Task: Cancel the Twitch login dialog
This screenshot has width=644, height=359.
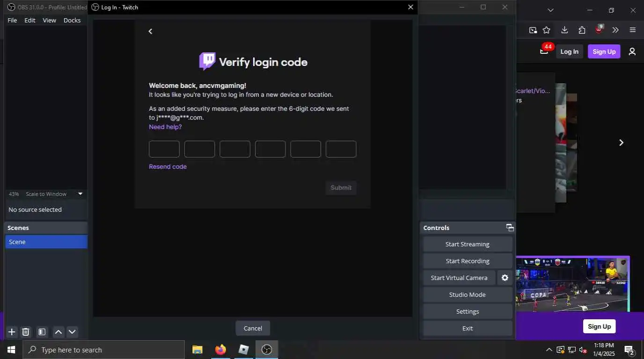Action: (253, 328)
